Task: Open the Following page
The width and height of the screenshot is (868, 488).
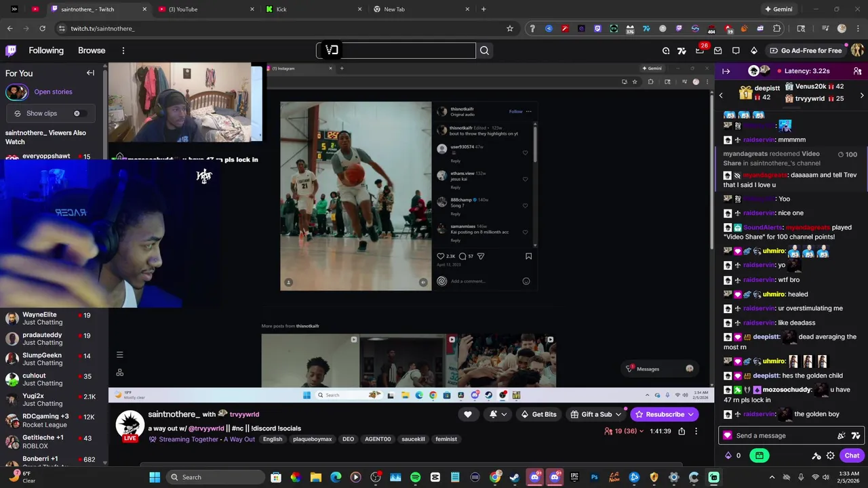Action: (46, 50)
